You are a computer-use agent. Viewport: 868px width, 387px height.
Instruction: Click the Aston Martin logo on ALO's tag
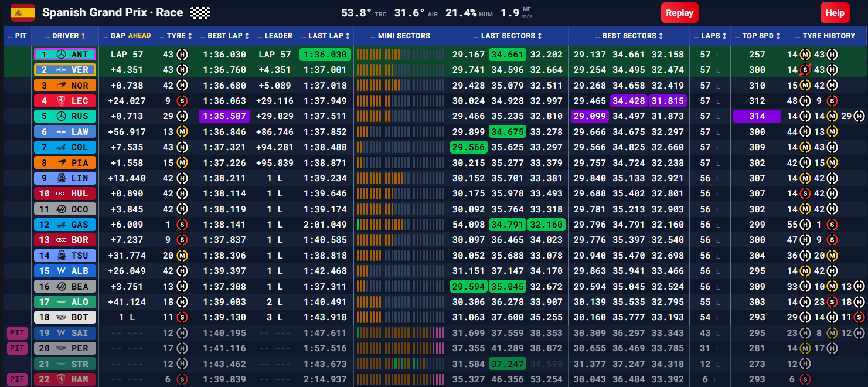point(61,302)
